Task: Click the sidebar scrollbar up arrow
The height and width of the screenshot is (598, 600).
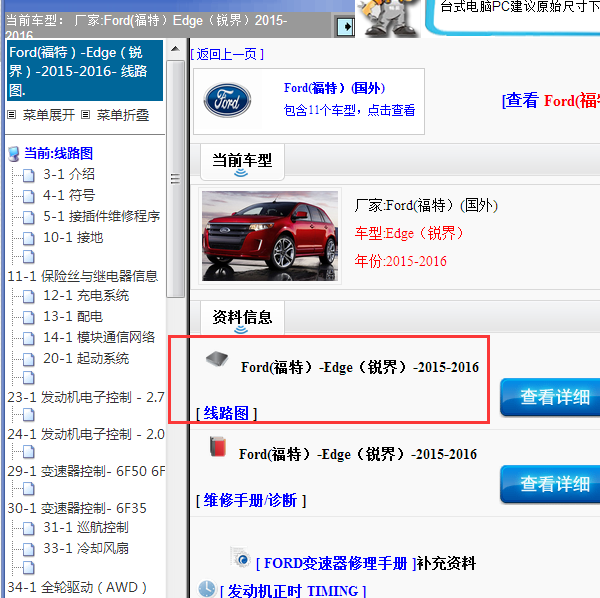Action: 175,49
